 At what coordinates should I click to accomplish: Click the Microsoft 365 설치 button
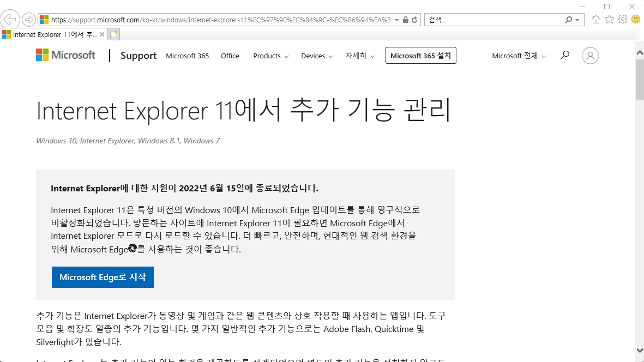pos(420,56)
